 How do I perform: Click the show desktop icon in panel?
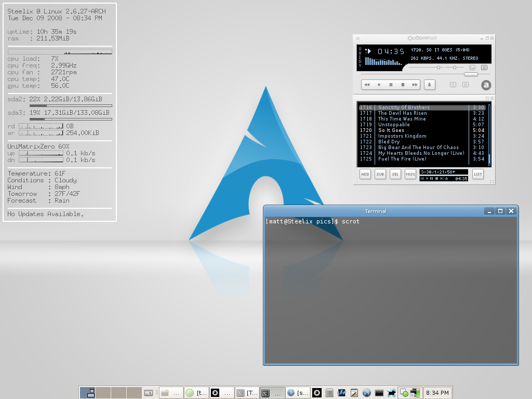pos(149,393)
